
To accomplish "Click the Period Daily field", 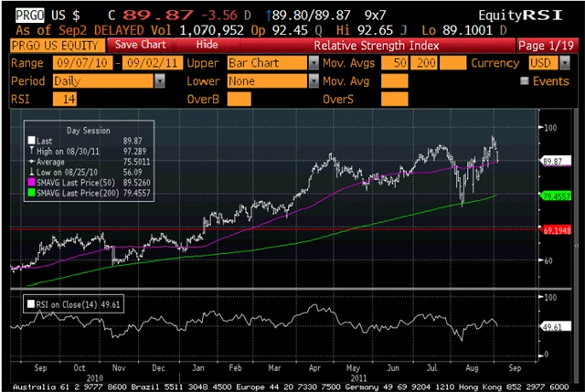I will [x=103, y=81].
